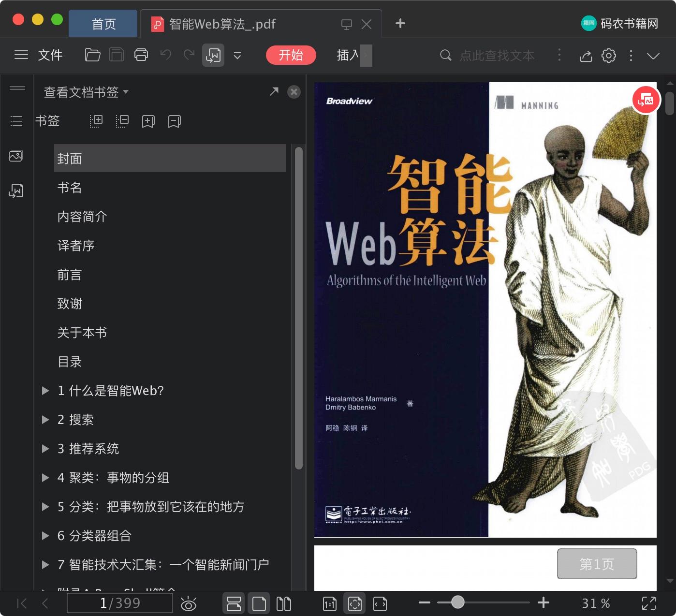Select the 智能Web算法_.pdf document tab
The height and width of the screenshot is (616, 676).
click(x=222, y=24)
